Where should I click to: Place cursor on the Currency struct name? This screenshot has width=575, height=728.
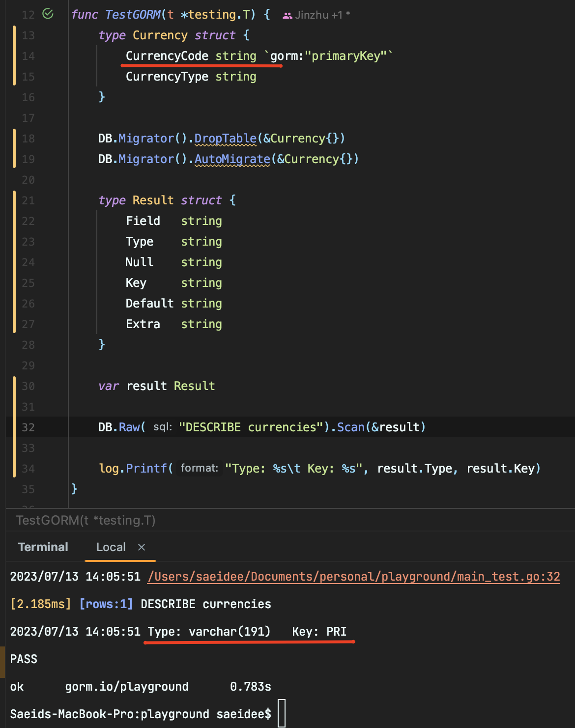coord(159,35)
